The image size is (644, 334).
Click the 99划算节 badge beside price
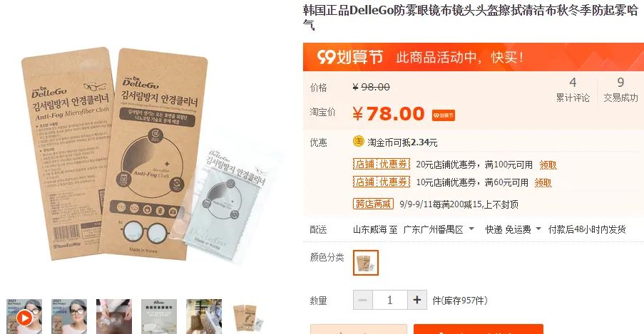coord(443,115)
